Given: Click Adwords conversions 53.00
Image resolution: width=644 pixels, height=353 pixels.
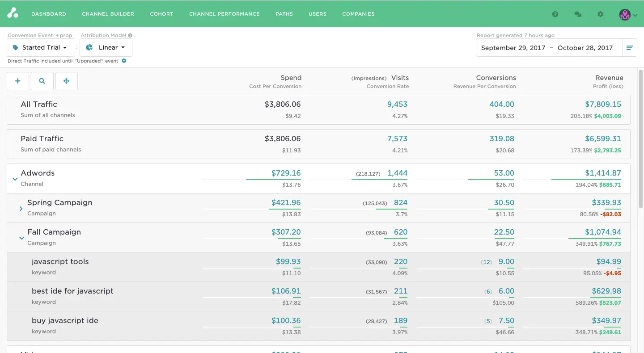Looking at the screenshot, I should coord(504,173).
